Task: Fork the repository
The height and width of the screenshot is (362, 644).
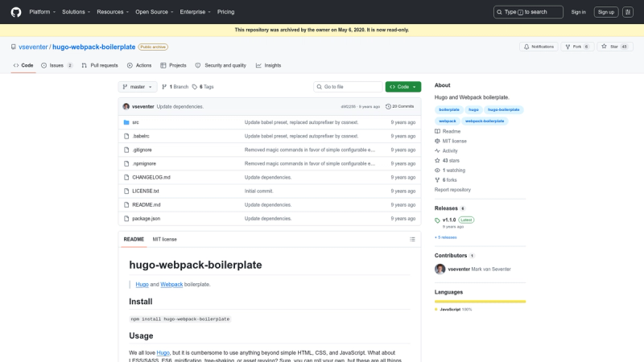Action: 577,47
